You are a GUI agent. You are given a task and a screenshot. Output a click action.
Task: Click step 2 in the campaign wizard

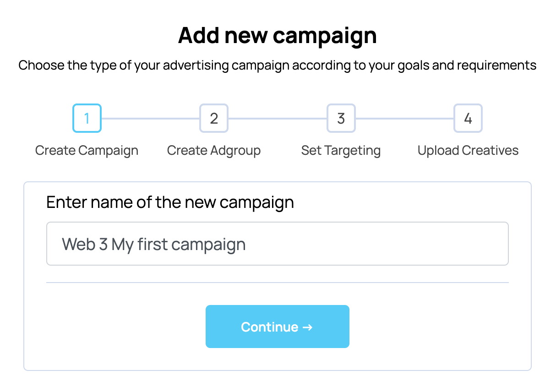click(214, 118)
